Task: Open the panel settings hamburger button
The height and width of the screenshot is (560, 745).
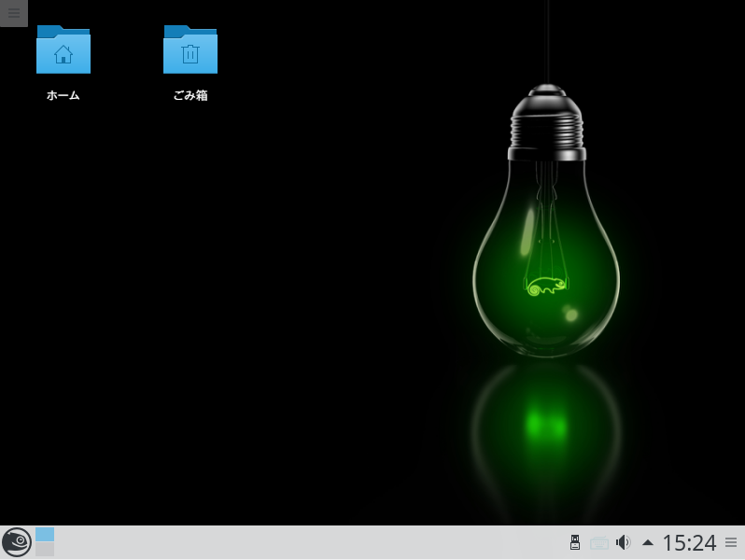Action: click(x=731, y=542)
